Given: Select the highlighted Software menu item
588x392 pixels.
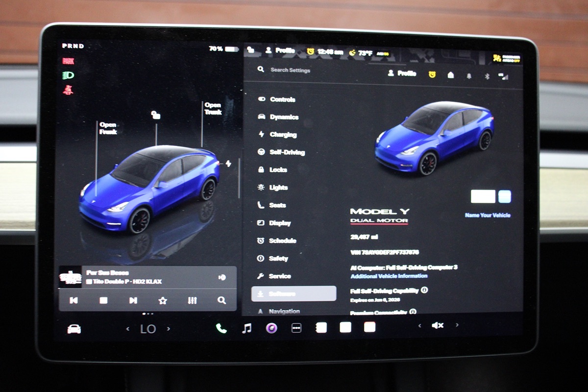Looking at the screenshot, I should tap(294, 294).
